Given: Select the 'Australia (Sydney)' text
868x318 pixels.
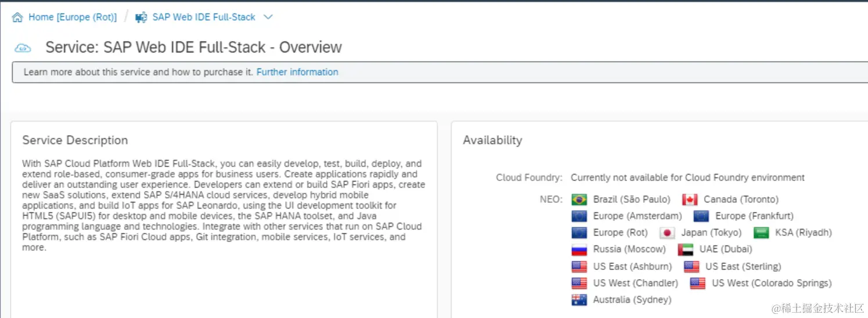Looking at the screenshot, I should [632, 300].
